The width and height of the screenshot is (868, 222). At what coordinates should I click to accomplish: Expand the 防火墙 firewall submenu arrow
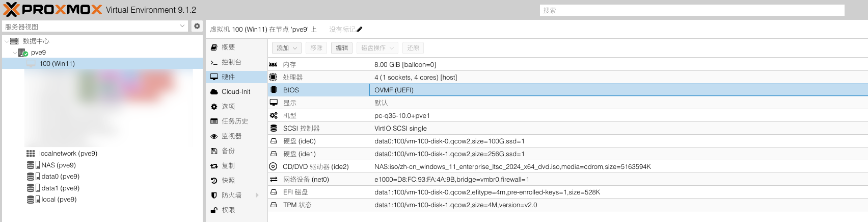pos(257,195)
